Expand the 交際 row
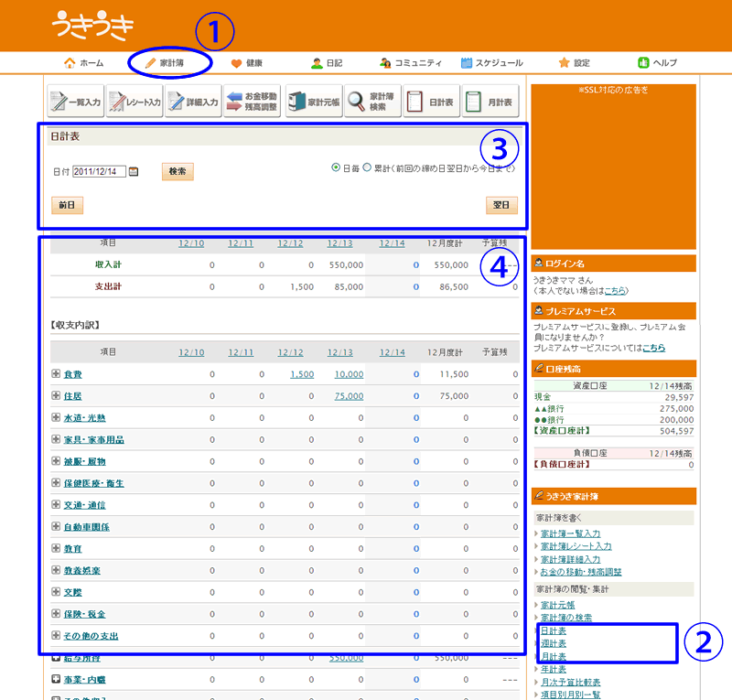The image size is (732, 700). point(56,592)
